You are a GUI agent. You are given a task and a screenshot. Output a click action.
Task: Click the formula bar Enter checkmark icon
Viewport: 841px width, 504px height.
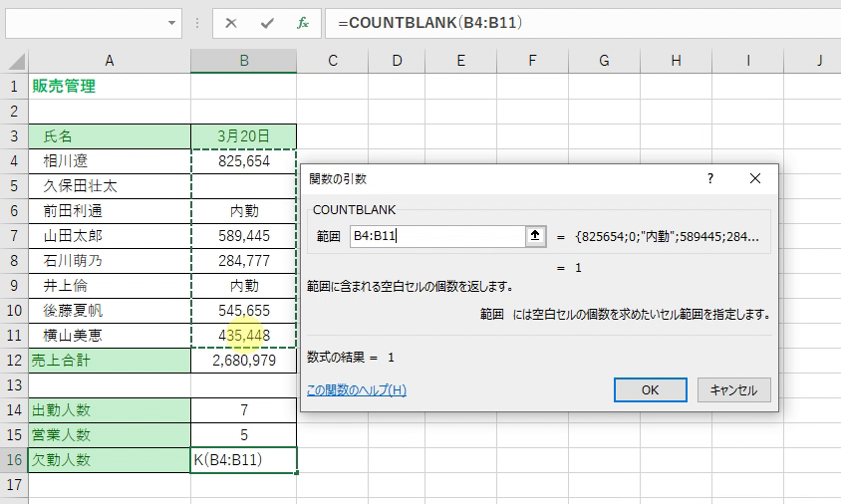click(266, 22)
